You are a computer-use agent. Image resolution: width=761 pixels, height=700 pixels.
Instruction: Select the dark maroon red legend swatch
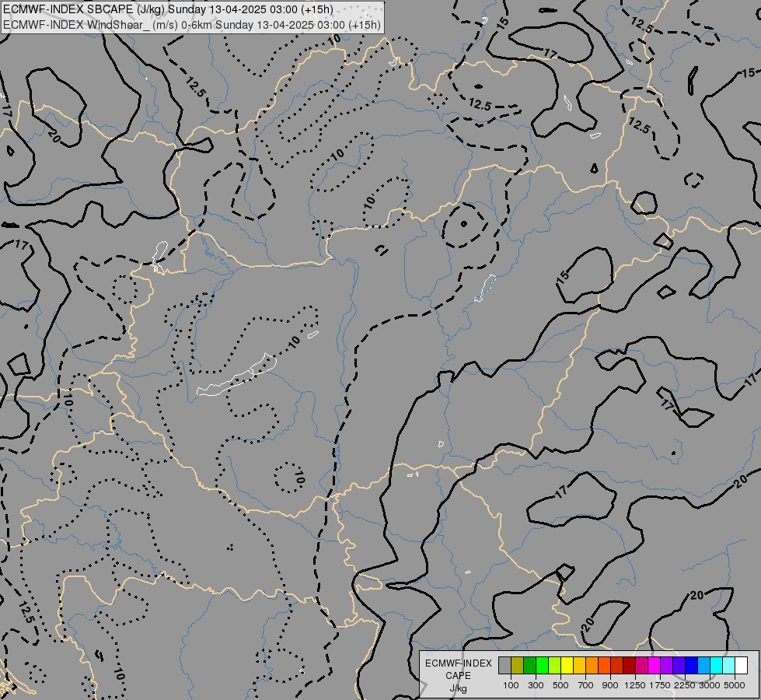click(x=630, y=665)
